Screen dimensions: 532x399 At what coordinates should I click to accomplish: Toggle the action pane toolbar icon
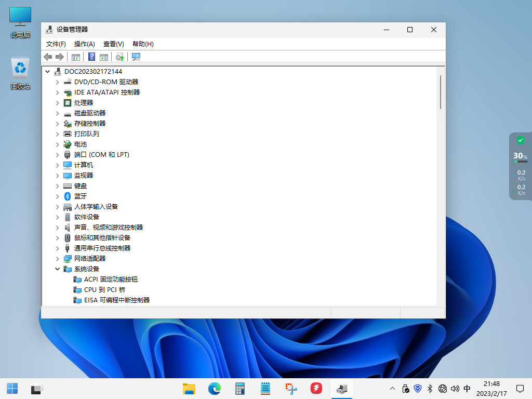click(x=104, y=57)
